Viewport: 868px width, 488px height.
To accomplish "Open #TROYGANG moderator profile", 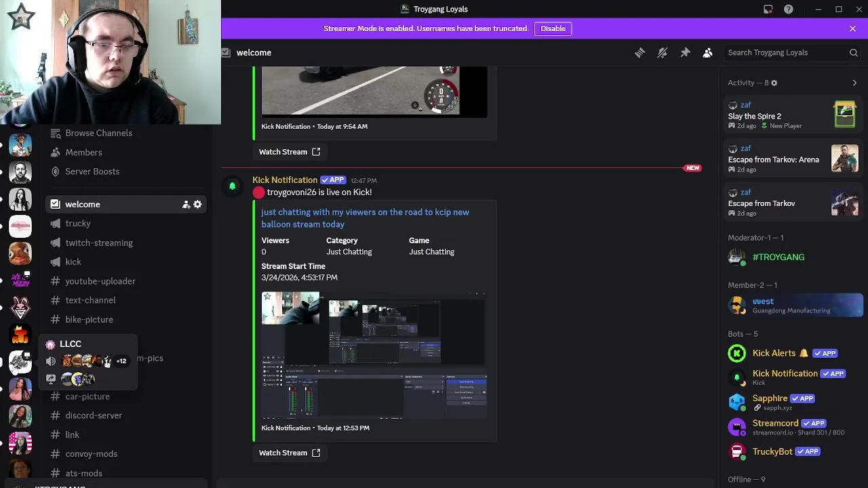I will pos(792,257).
